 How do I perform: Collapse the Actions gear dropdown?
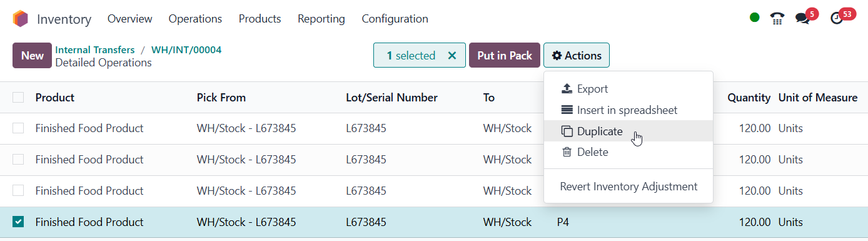[x=577, y=55]
